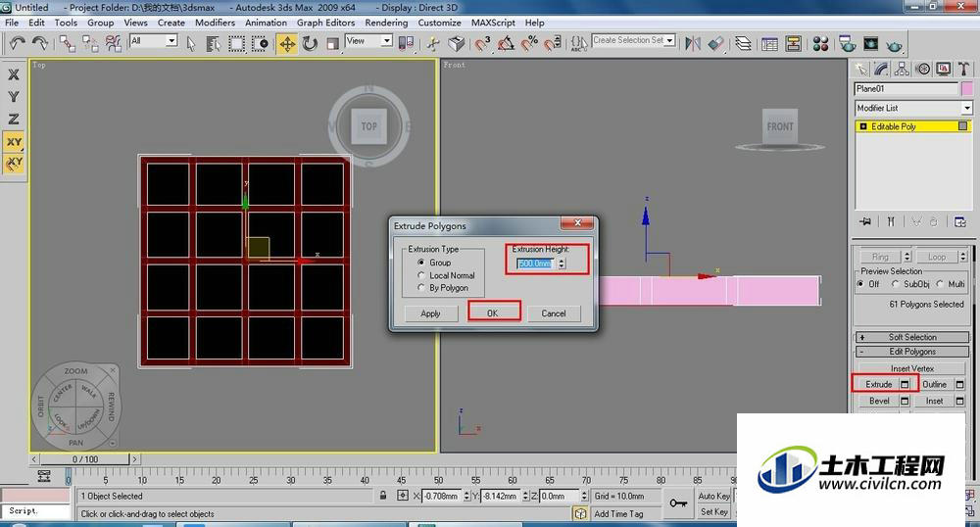Viewport: 980px width, 527px height.
Task: Click the Mirror tool icon
Action: click(693, 43)
